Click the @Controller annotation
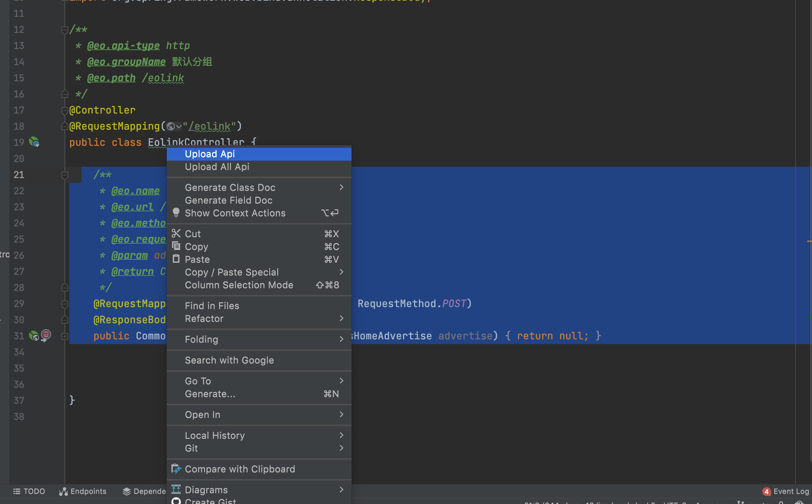Image resolution: width=812 pixels, height=504 pixels. pyautogui.click(x=102, y=110)
